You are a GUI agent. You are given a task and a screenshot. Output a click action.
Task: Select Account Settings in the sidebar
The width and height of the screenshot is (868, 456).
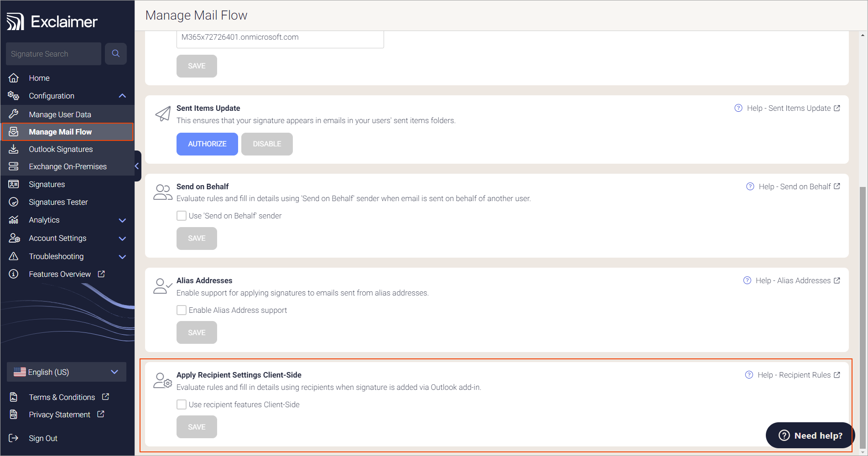[57, 238]
